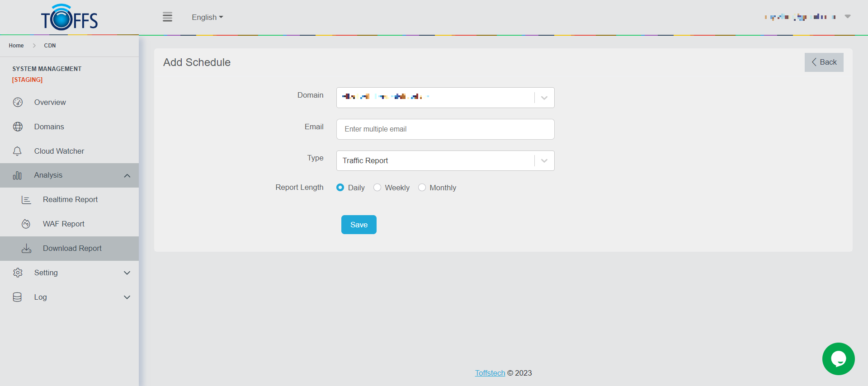Click the Download Report tray icon
Screen dimensions: 868x386
(x=26, y=249)
